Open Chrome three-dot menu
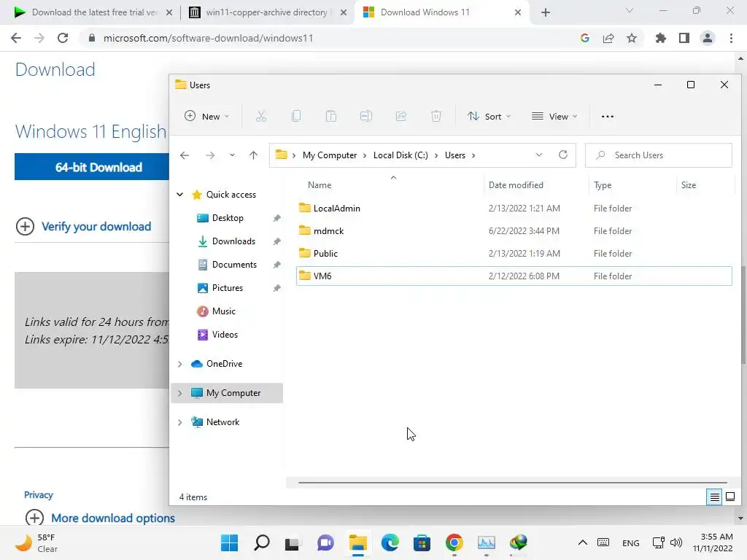The height and width of the screenshot is (560, 747). pos(731,38)
